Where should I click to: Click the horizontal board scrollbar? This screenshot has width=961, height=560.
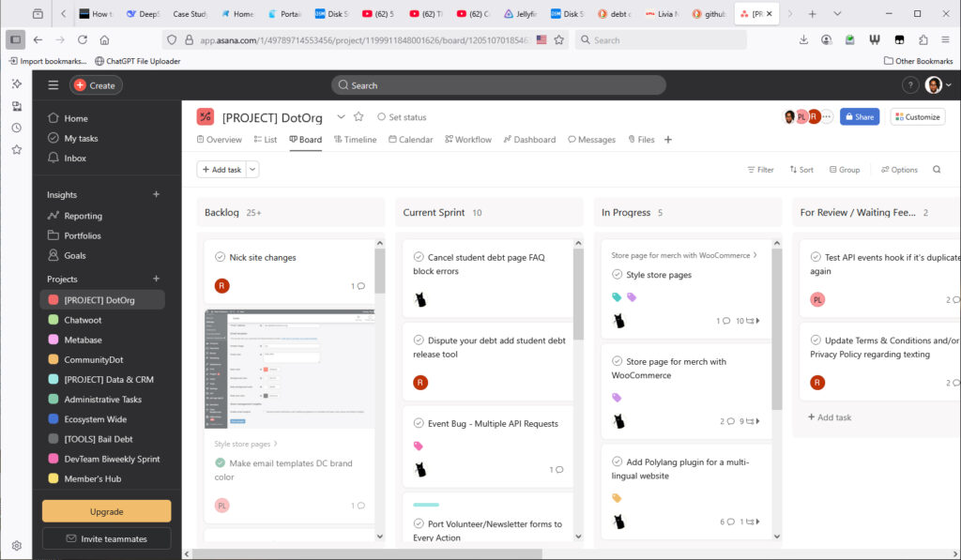click(368, 553)
